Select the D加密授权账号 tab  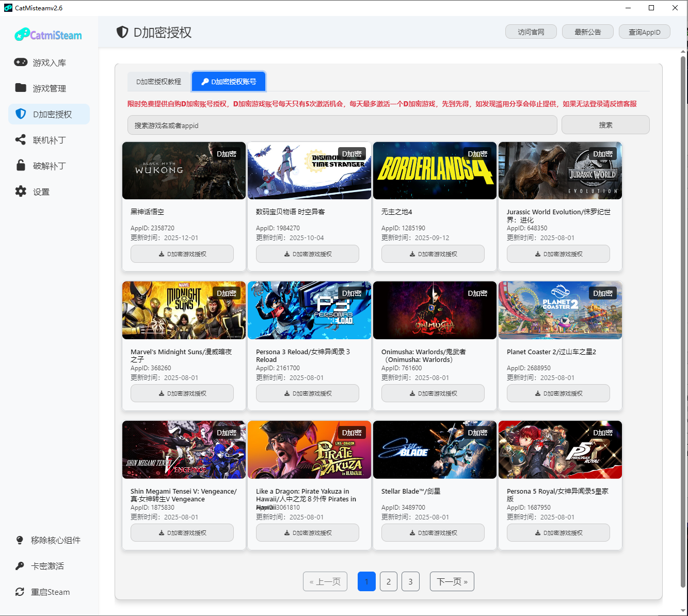(x=229, y=81)
